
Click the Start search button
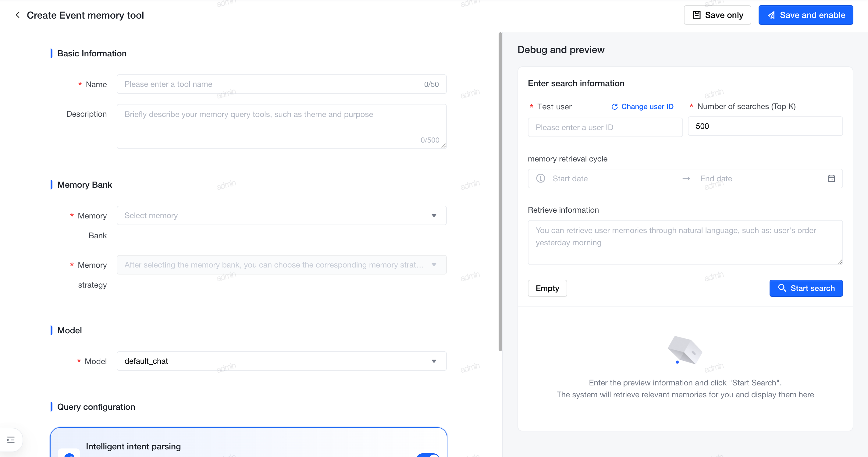click(806, 288)
